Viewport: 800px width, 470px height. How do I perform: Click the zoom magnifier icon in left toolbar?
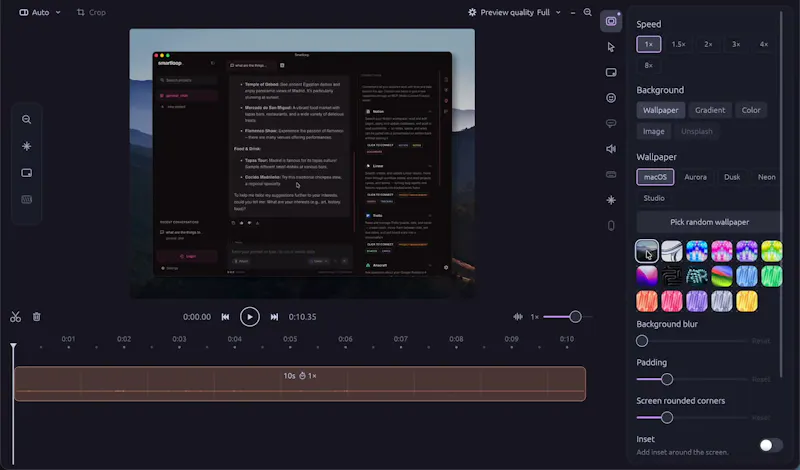27,119
